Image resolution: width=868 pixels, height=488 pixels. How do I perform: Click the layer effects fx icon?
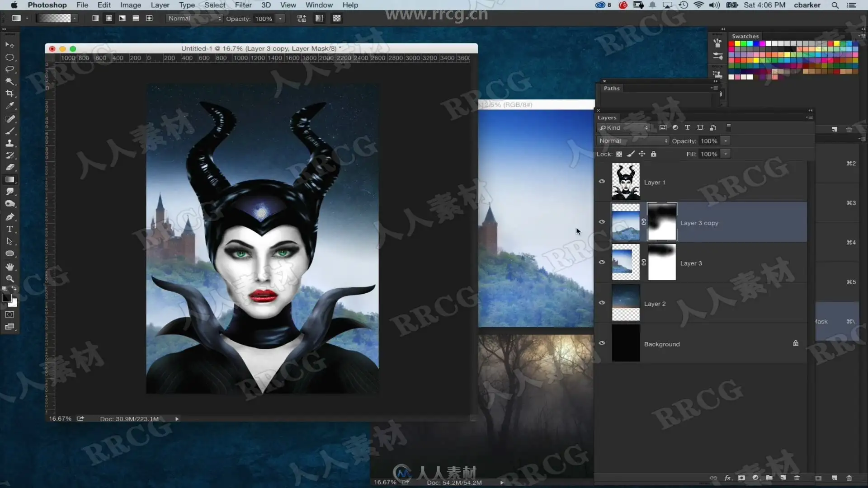[x=728, y=478]
